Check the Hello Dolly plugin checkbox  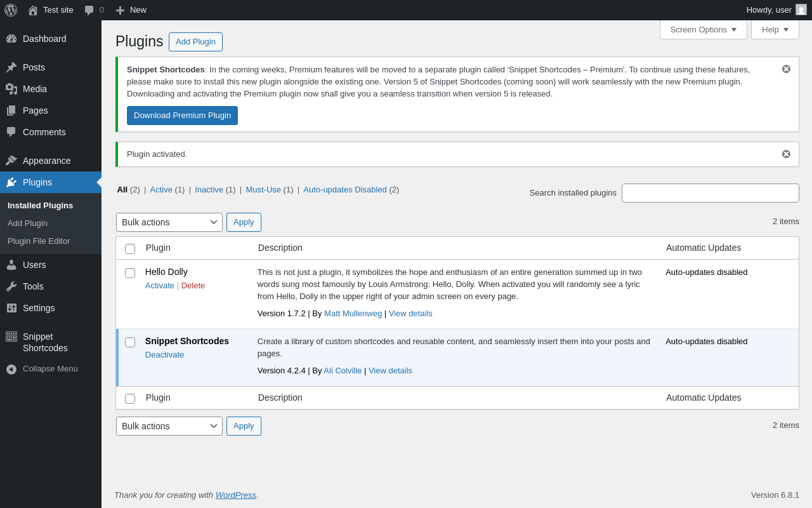(130, 273)
